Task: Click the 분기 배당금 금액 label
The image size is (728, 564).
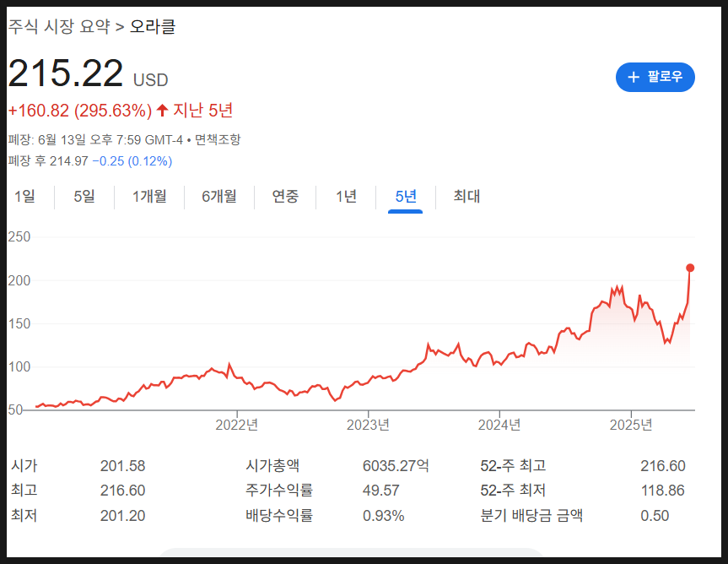Action: 531,516
